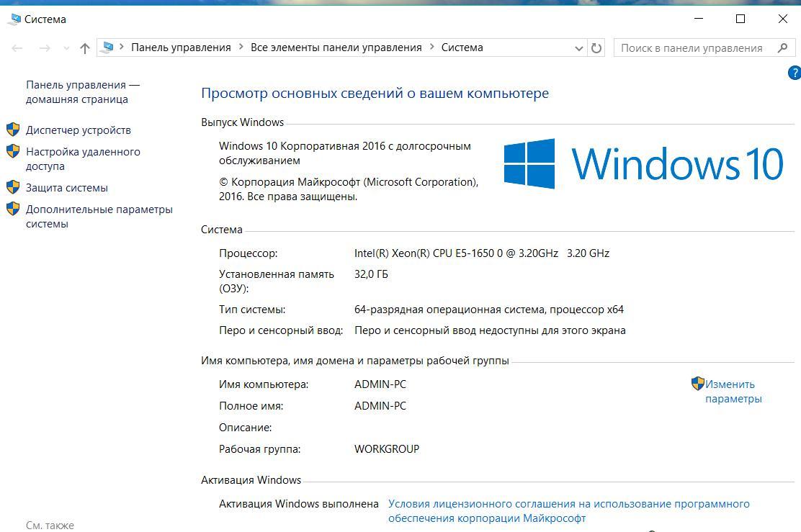Click shield icon beside Диспетчер устройств
801x532 pixels.
click(13, 129)
